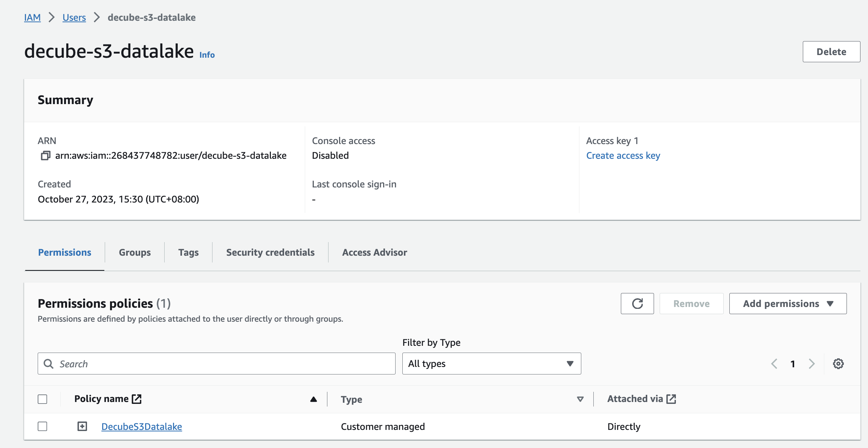Click external link icon beside Attached via

[671, 399]
